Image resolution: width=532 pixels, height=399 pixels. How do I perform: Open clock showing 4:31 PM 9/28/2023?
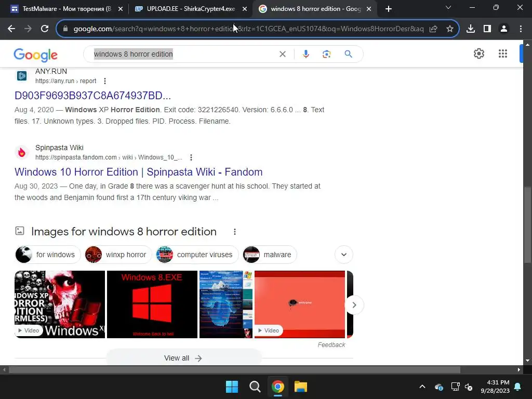click(495, 387)
